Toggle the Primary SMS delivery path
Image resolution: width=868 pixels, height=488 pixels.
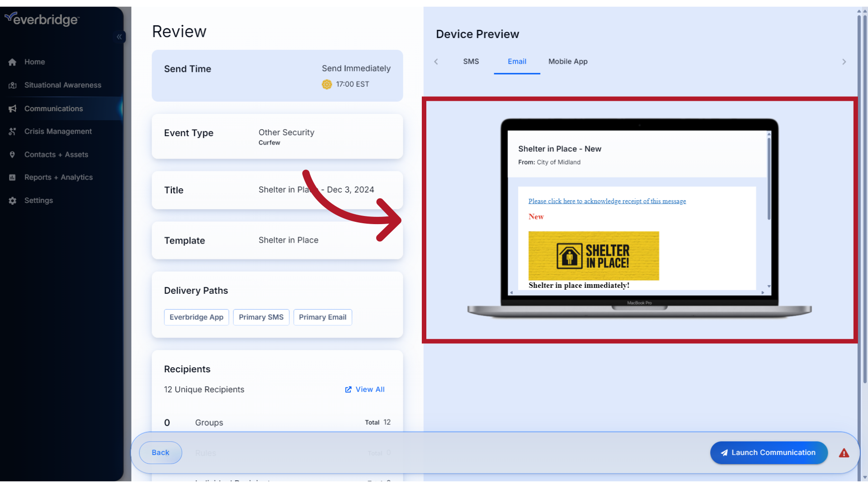[x=261, y=317]
